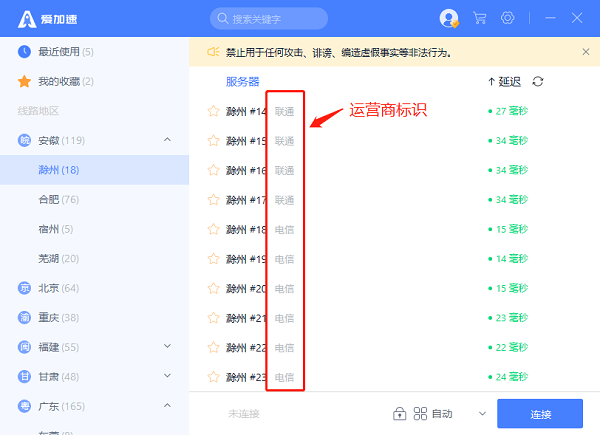Screen dimensions: 600x435
Task: Focus the 搜索关键字 search field
Action: click(269, 18)
